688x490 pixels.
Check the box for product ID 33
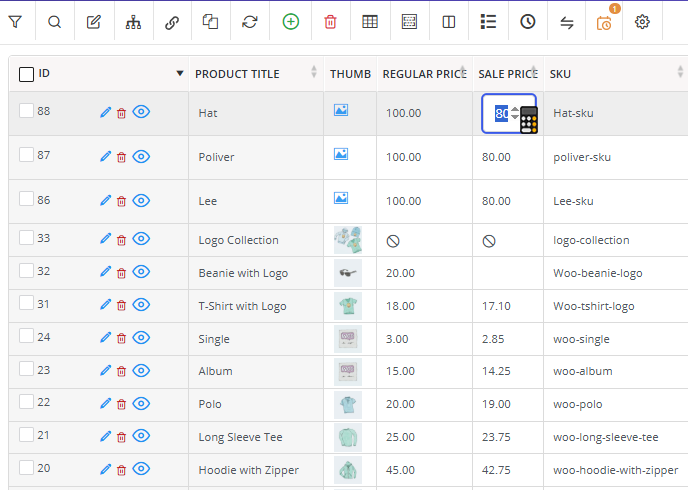(x=26, y=237)
